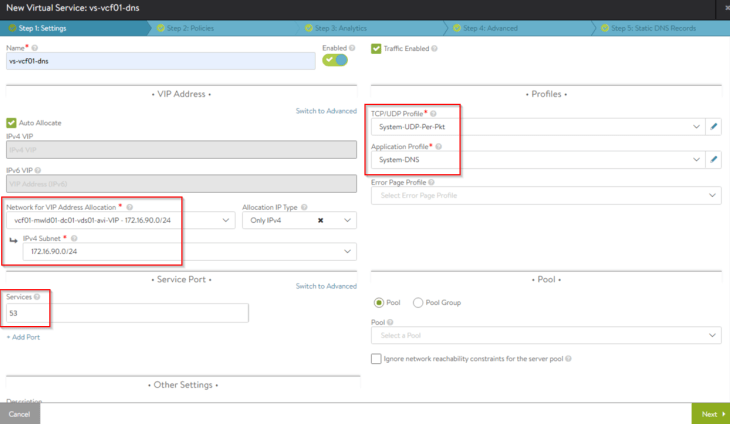Click help icon beside IPv6 VIP label
730x424 pixels.
click(x=38, y=170)
